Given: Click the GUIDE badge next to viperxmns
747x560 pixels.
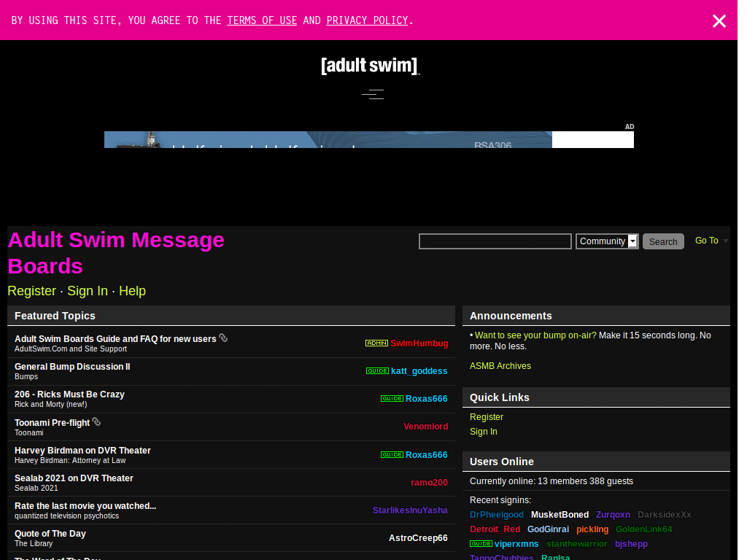Looking at the screenshot, I should [x=481, y=543].
